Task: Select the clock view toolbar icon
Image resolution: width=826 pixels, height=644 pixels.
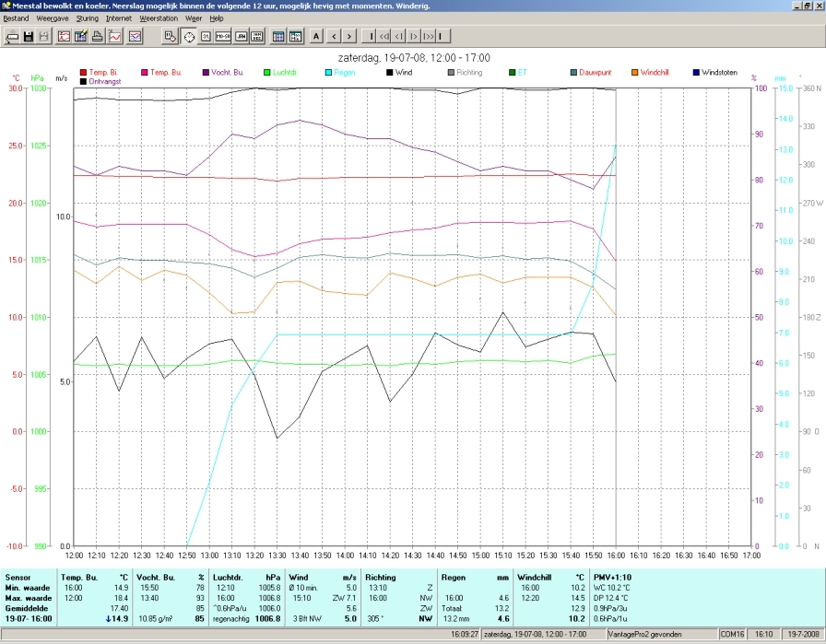Action: click(189, 36)
